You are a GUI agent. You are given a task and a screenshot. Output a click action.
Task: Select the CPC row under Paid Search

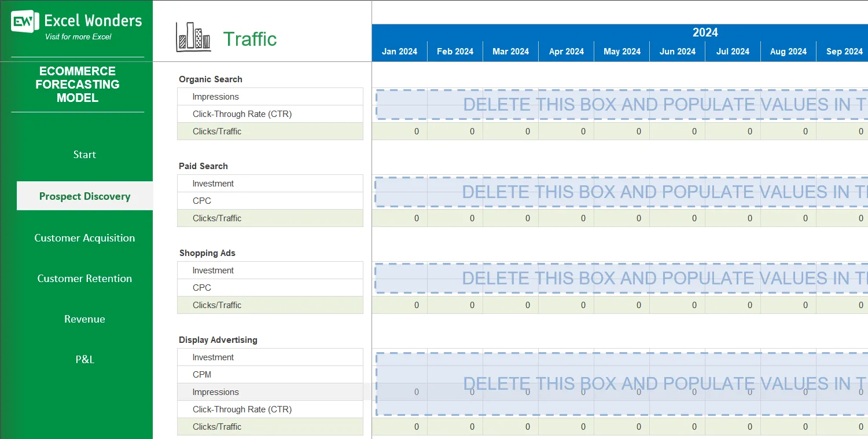tap(270, 200)
